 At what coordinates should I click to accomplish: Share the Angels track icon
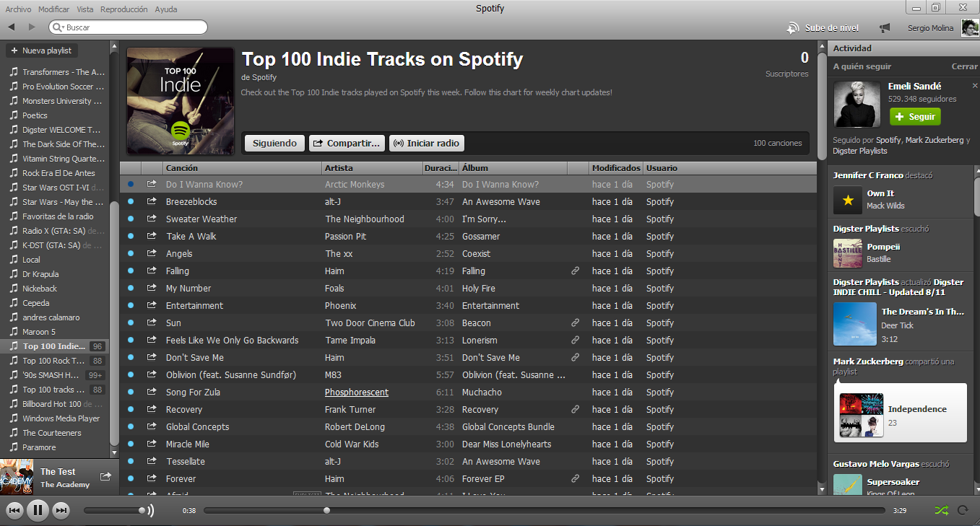coord(152,253)
